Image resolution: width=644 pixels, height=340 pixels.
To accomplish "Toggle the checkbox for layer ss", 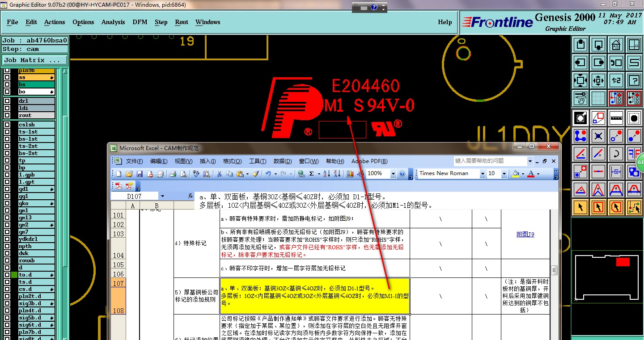I will [x=7, y=77].
